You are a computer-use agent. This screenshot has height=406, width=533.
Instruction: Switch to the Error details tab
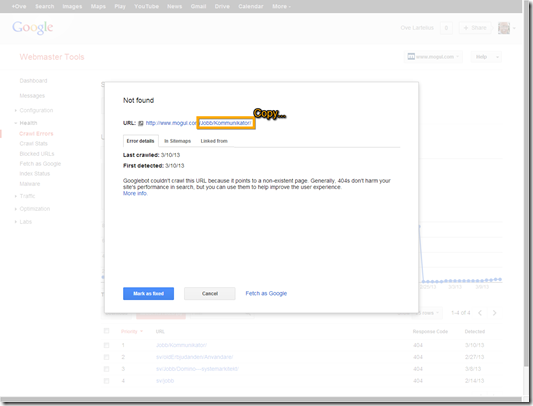click(x=140, y=141)
